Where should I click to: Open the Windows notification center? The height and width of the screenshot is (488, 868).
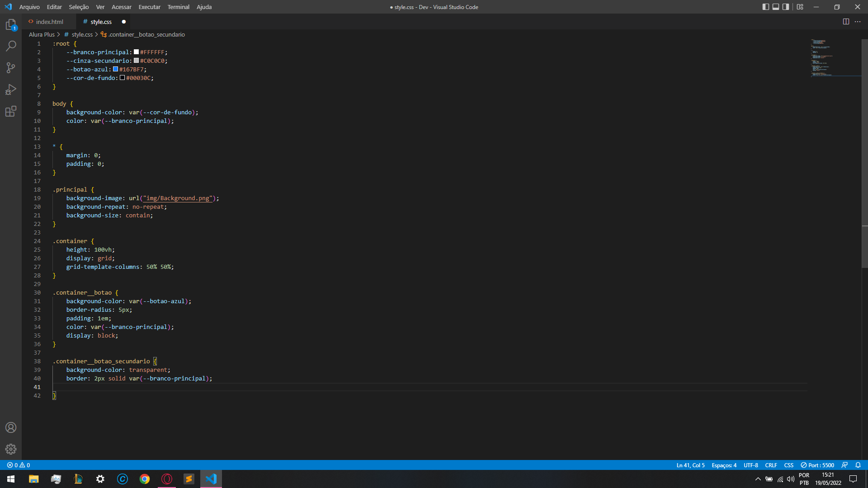853,479
